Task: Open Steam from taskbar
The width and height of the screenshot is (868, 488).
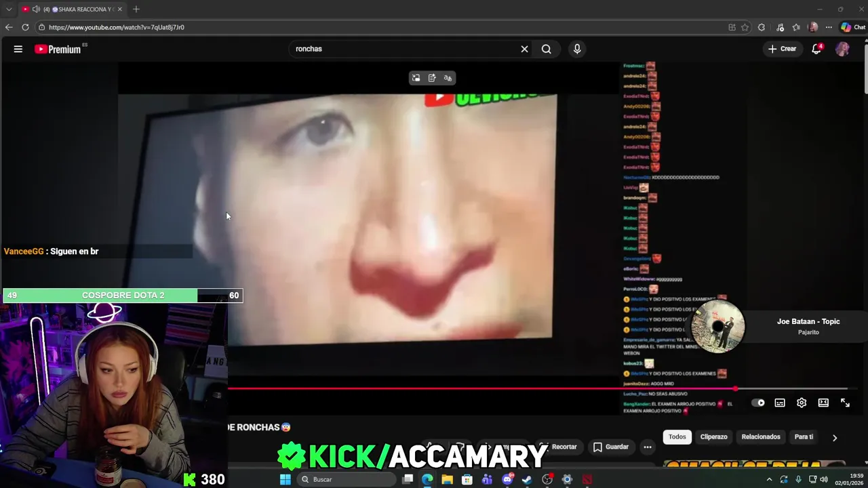Action: coord(527,479)
